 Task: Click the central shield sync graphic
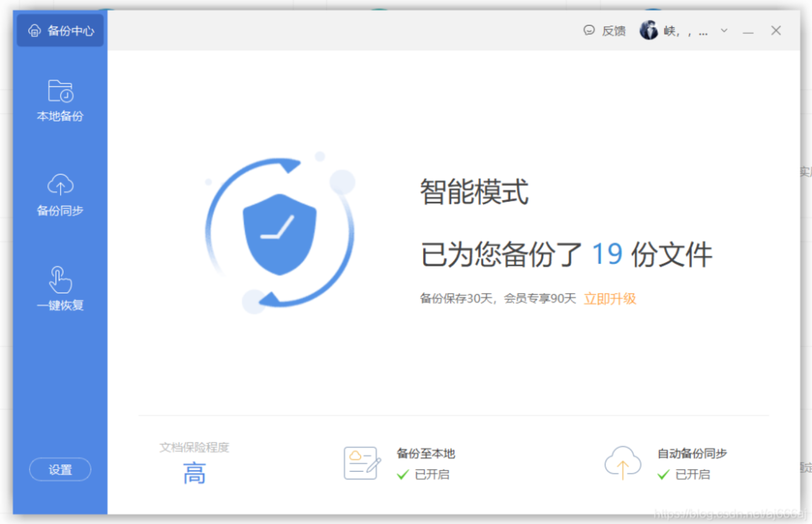280,233
